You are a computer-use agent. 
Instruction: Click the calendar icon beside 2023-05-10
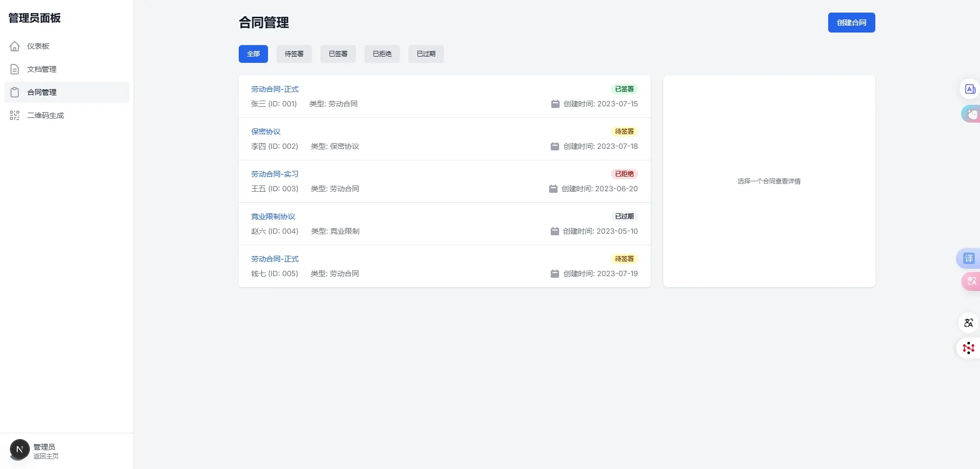(x=555, y=231)
